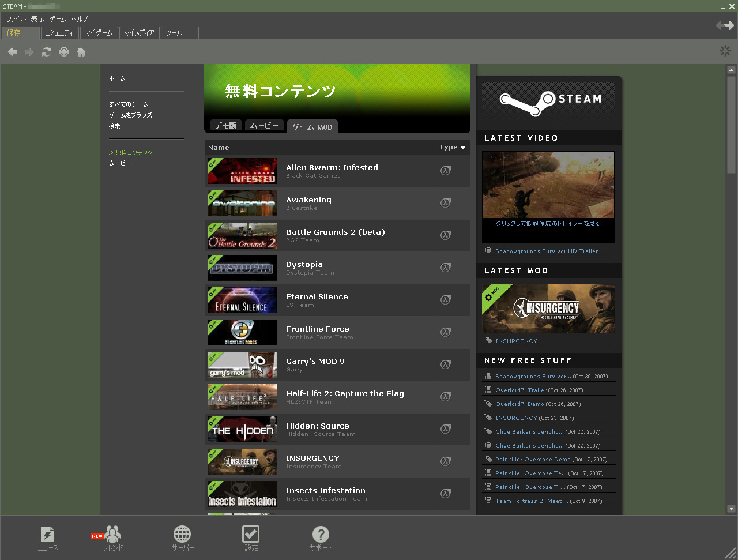Click the Half-Life mod icon for Dystopia
This screenshot has width=738, height=560.
446,267
